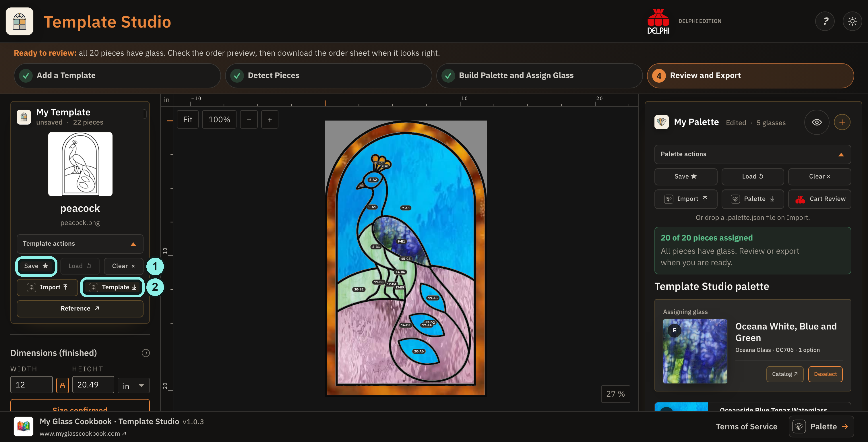Toggle the aspect ratio lock icon
Viewport: 868px width, 442px height.
(x=62, y=385)
